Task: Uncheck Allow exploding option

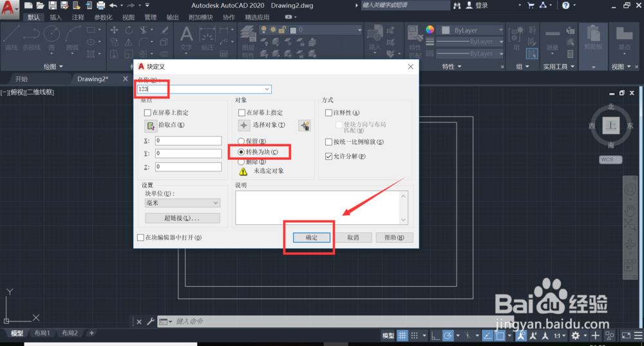Action: (x=328, y=156)
